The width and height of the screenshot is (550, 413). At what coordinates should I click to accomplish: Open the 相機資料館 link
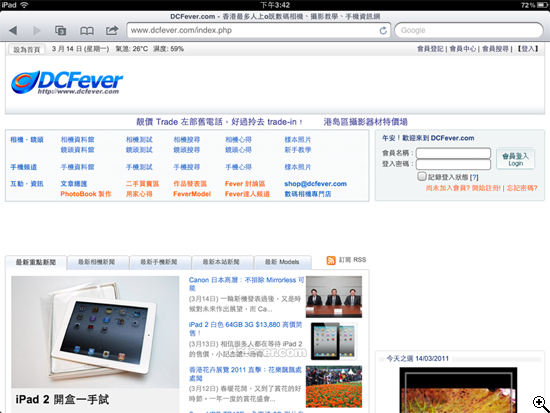78,140
